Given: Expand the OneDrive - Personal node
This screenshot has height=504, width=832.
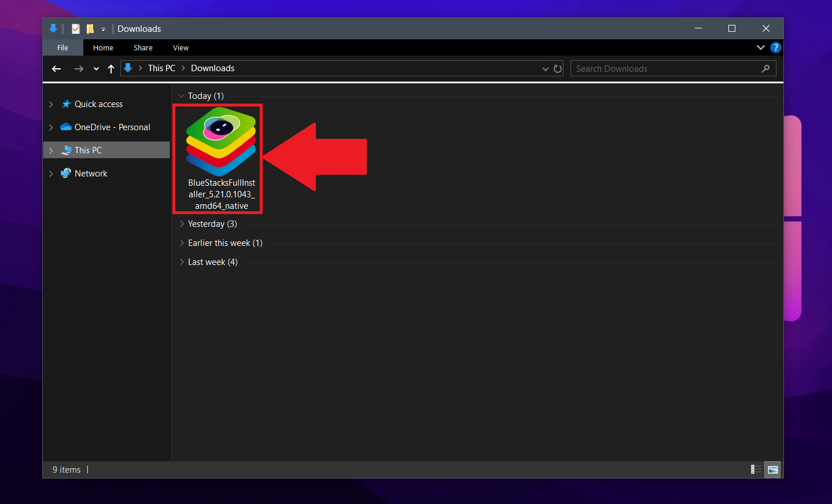Looking at the screenshot, I should [x=51, y=127].
